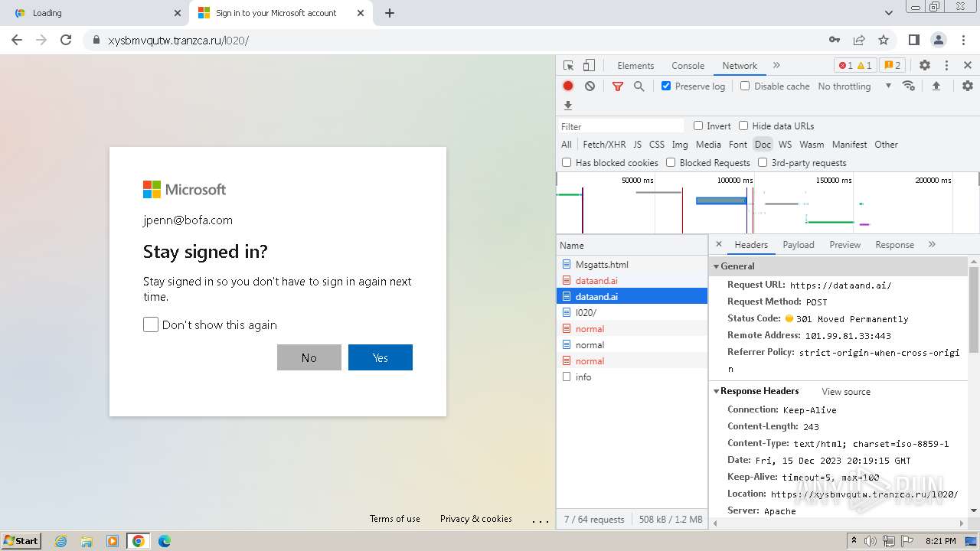Screen dimensions: 980x551
Task: Click No on stay signed in
Action: (x=309, y=357)
